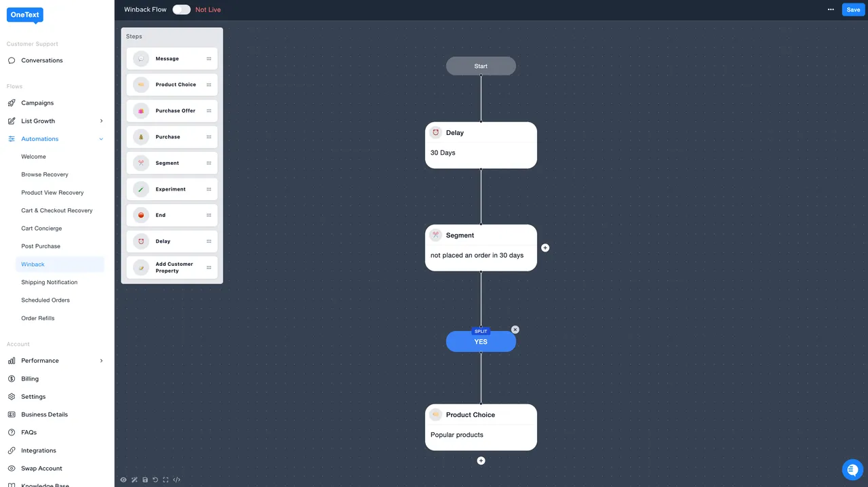Viewport: 868px width, 487px height.
Task: Click the undo arrow icon
Action: 155,480
